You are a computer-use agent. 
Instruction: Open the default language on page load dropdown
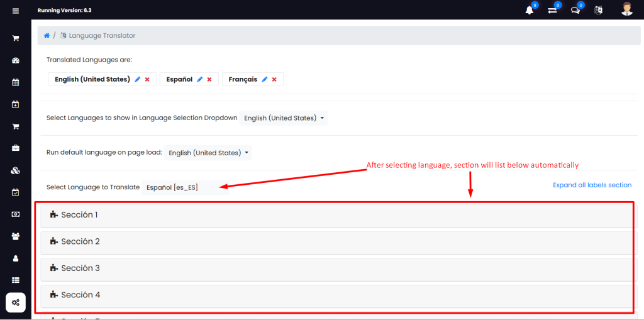pos(208,153)
